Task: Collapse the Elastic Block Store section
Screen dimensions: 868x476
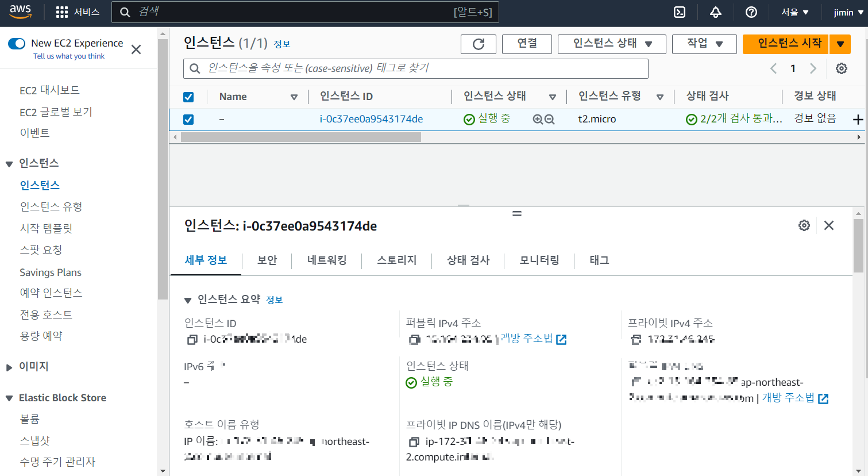Action: [x=9, y=398]
